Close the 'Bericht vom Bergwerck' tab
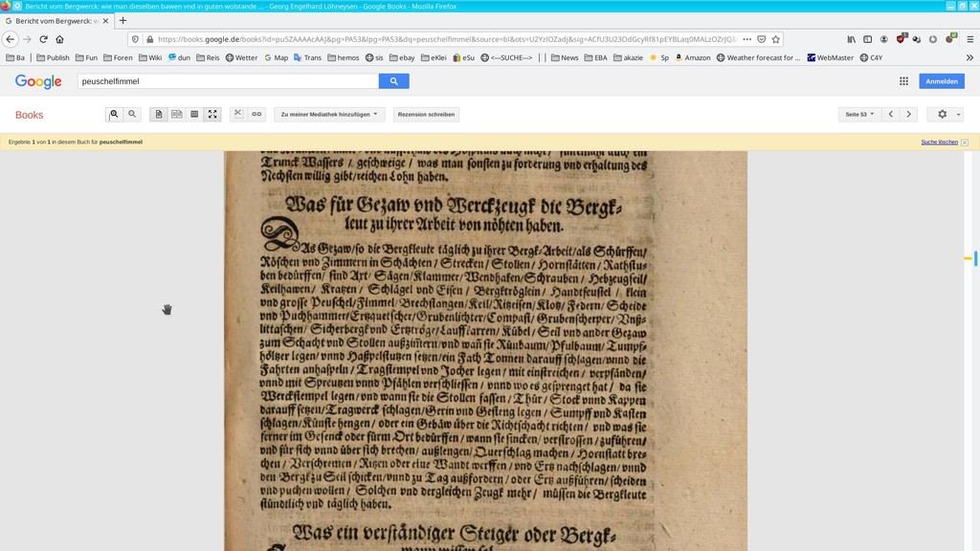This screenshot has height=551, width=980. pos(105,21)
